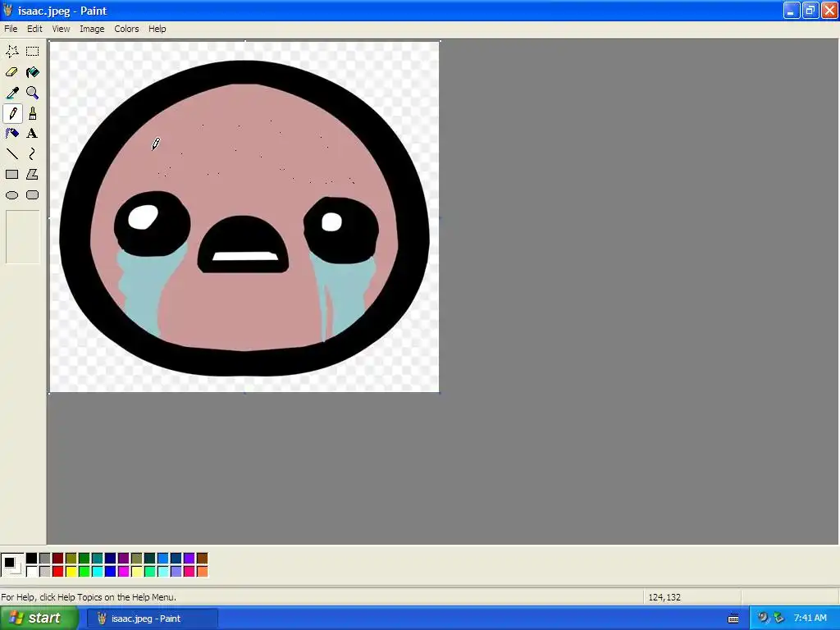Open the Edit menu

coord(34,29)
